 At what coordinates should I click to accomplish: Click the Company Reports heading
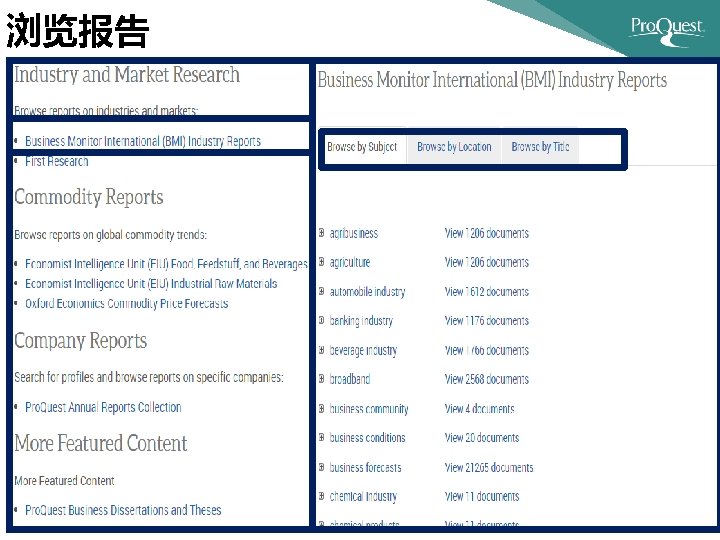tap(80, 341)
